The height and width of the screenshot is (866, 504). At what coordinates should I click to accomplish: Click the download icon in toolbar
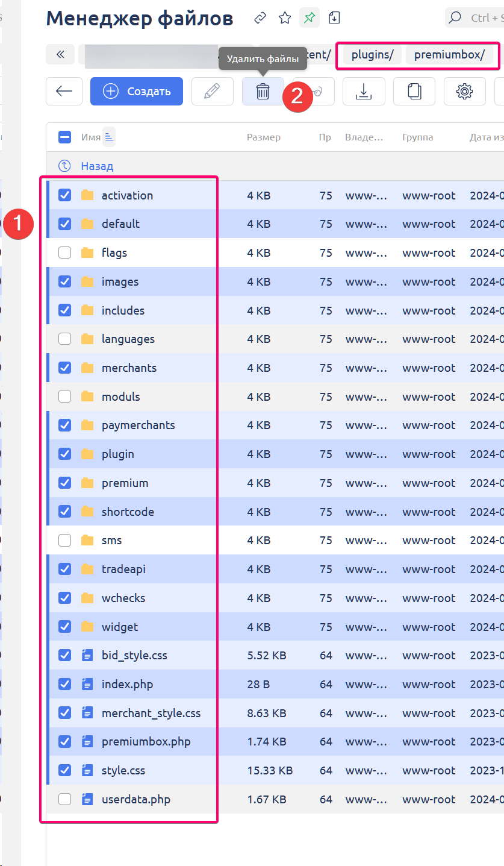(363, 92)
